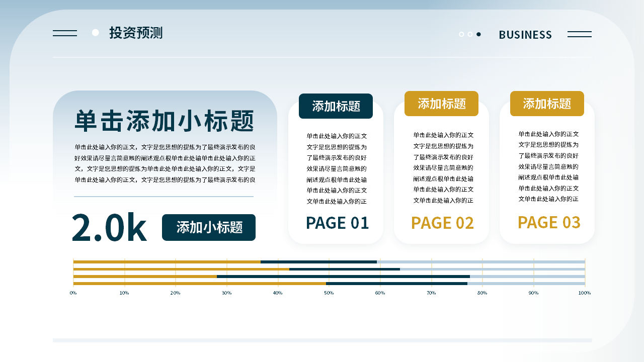Viewport: 644px width, 362px height.
Task: Select the PAGE 02 text
Action: (x=442, y=223)
